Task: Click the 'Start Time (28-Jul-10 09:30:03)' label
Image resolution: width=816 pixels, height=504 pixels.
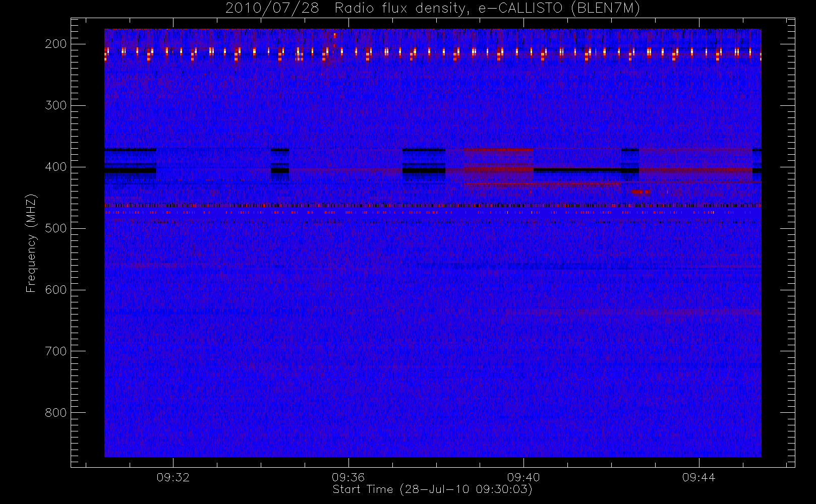Action: tap(432, 489)
